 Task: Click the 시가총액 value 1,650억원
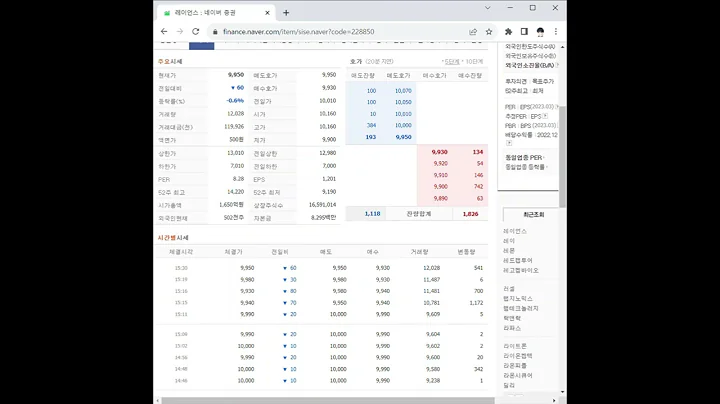point(231,205)
